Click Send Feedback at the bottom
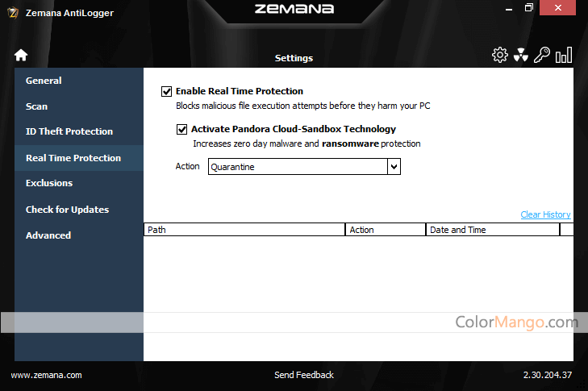Image resolution: width=588 pixels, height=391 pixels. 304,375
